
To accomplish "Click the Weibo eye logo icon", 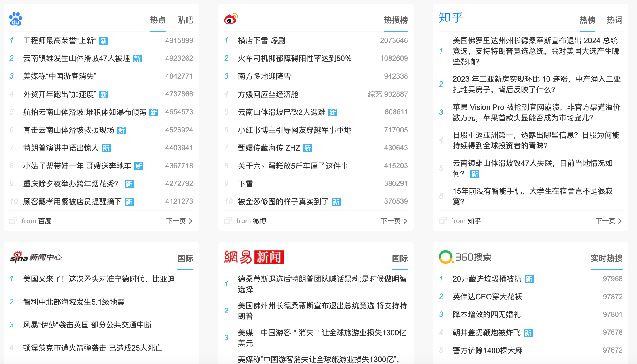I will 231,19.
